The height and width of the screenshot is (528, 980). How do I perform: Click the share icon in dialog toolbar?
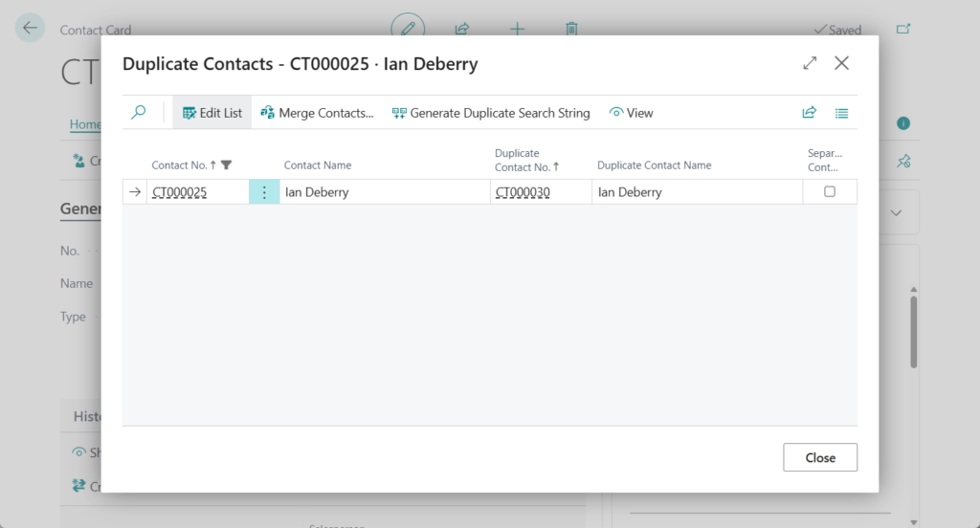point(809,113)
